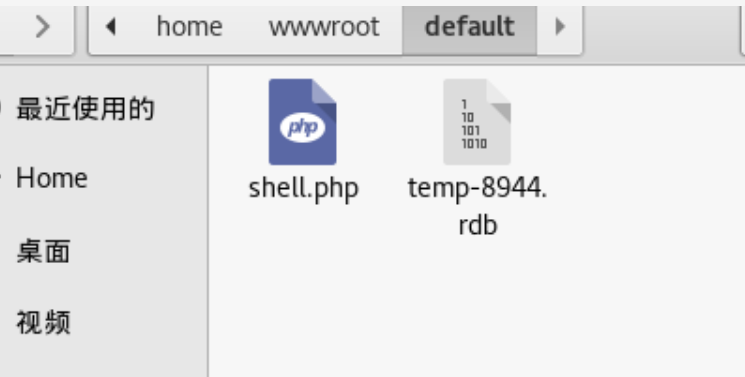Go to the wwwroot path segment
This screenshot has height=377, width=745.
coord(324,27)
